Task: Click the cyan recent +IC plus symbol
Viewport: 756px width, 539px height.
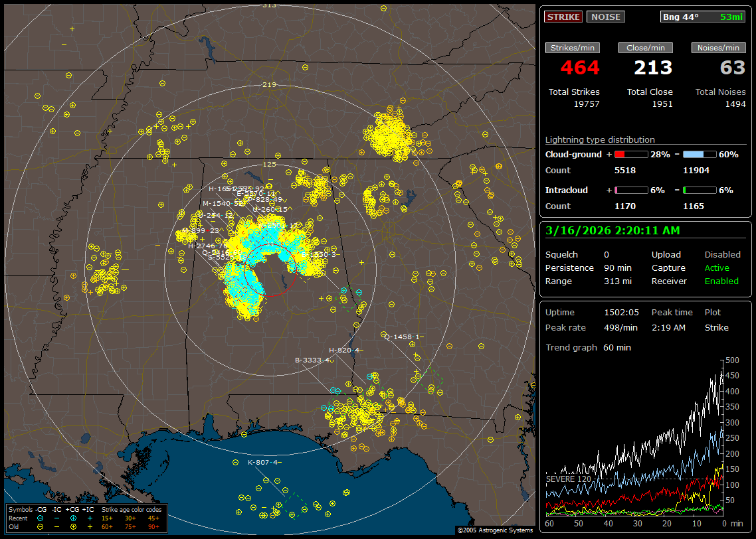Action: point(89,517)
